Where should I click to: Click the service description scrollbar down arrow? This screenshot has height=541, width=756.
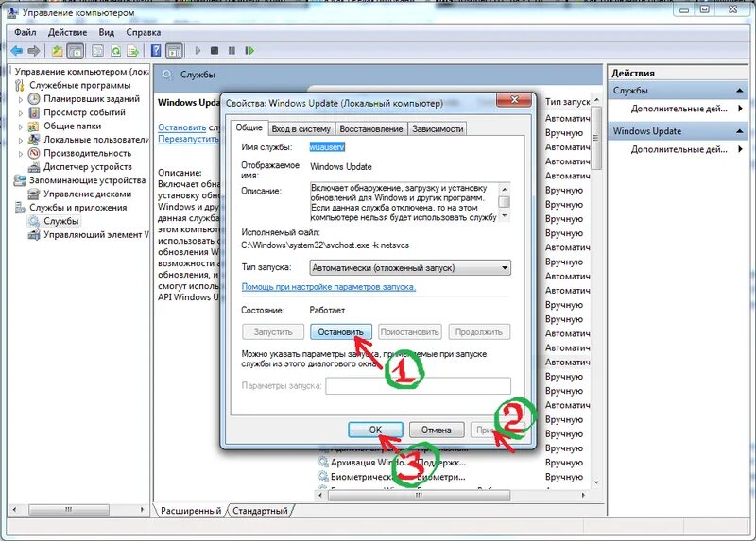[505, 216]
